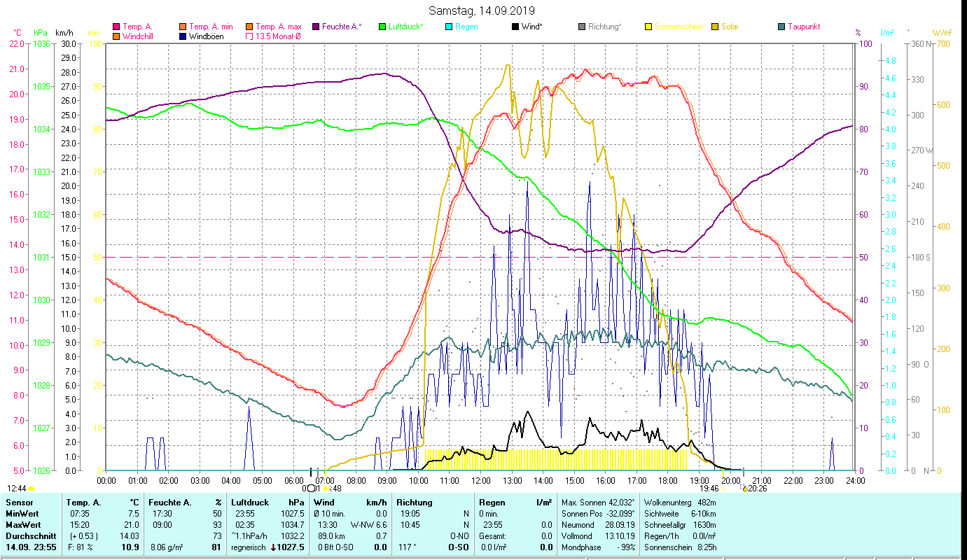Click the Taupunkt legend label
Screen dimensions: 967x560
tap(803, 27)
